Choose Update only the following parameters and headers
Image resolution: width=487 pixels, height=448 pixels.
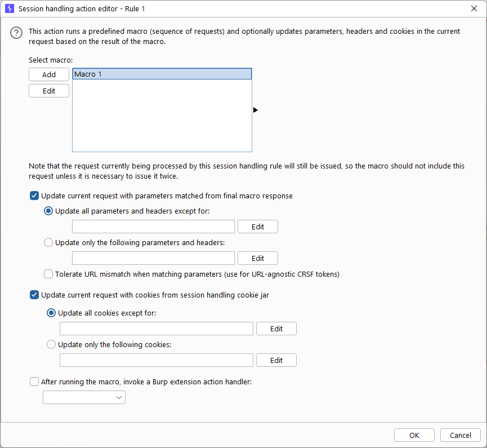tap(48, 242)
